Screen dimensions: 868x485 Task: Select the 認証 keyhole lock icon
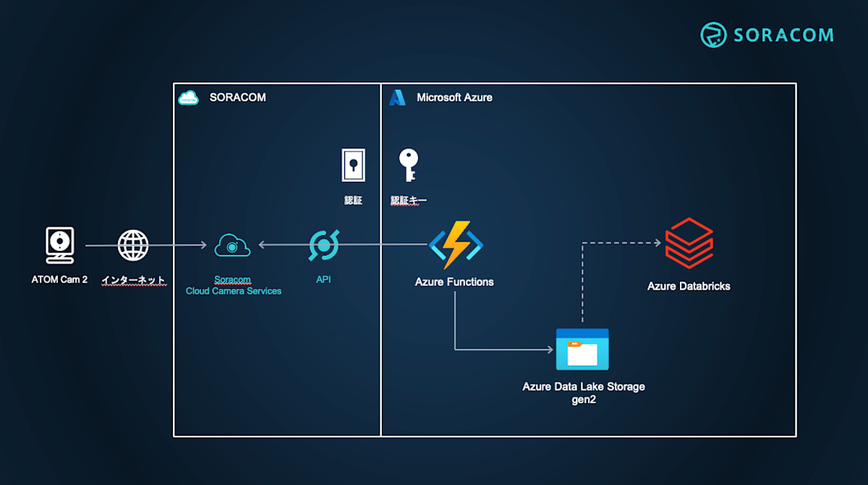click(x=353, y=165)
